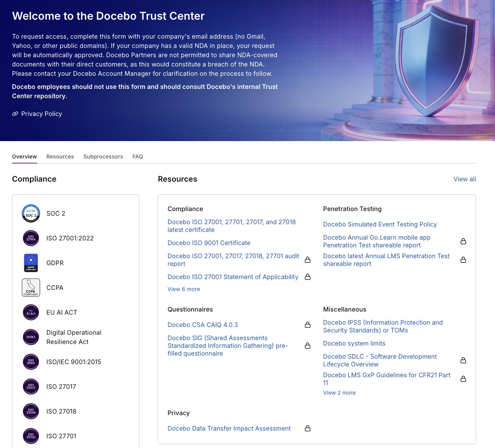Click View all resources link

tap(465, 179)
